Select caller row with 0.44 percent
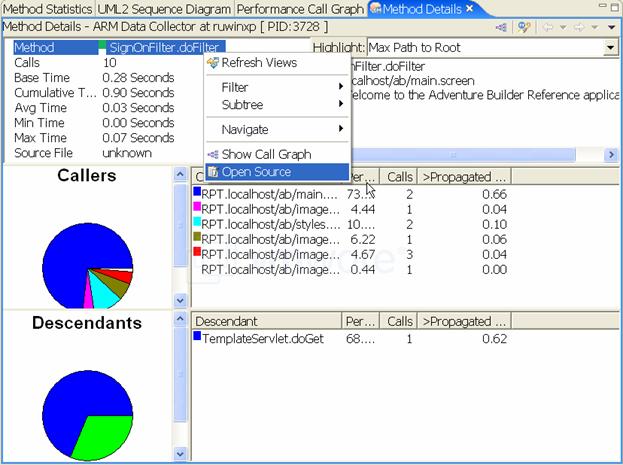The height and width of the screenshot is (465, 623). pos(350,270)
